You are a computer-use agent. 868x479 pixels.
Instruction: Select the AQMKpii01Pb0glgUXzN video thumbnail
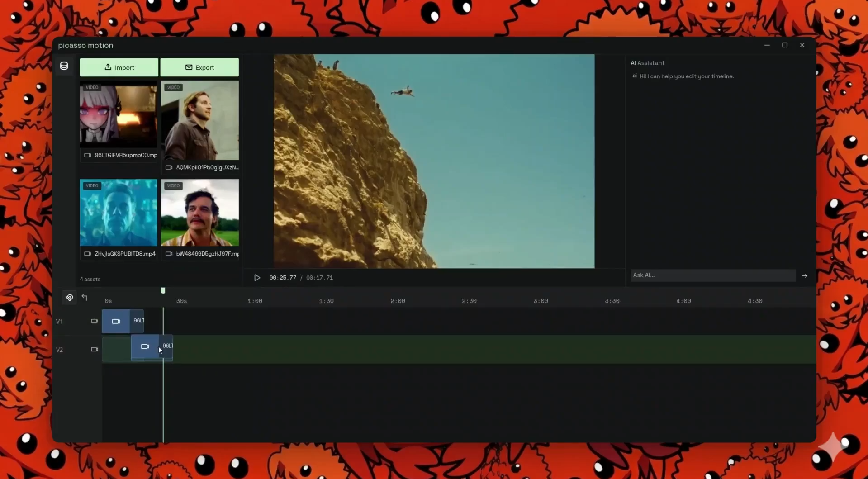point(200,120)
